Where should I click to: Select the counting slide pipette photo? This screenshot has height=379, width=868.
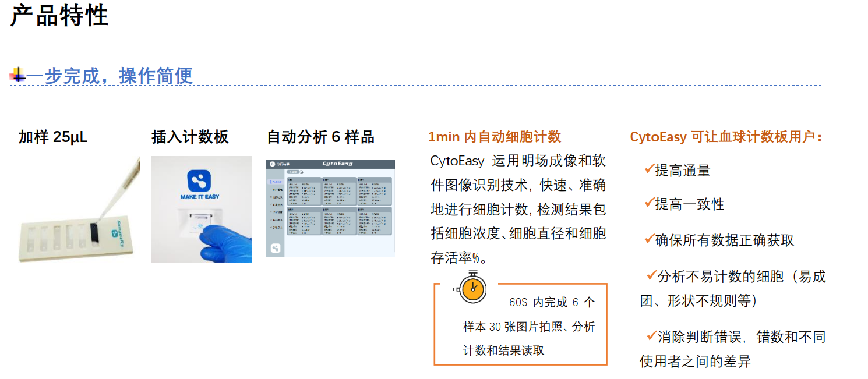79,209
